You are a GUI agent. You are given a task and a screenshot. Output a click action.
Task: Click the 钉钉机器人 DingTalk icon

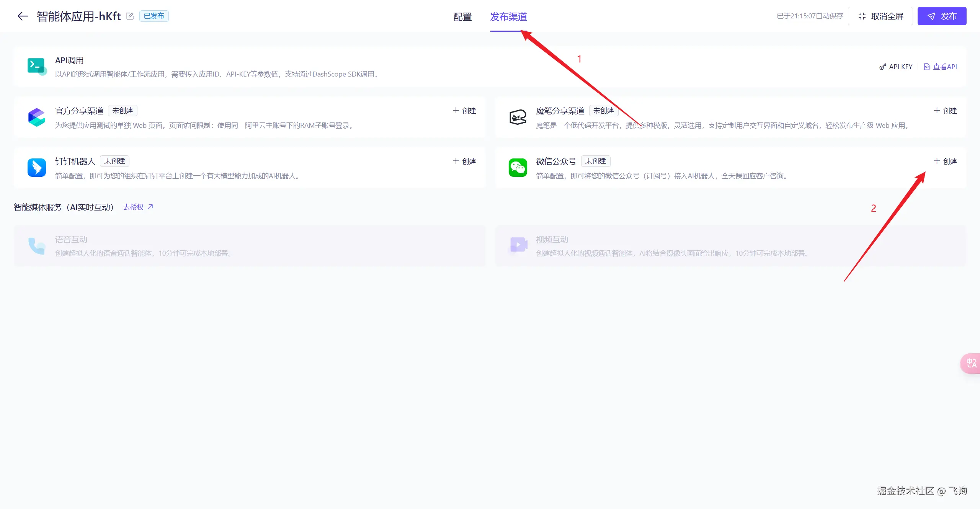point(37,168)
